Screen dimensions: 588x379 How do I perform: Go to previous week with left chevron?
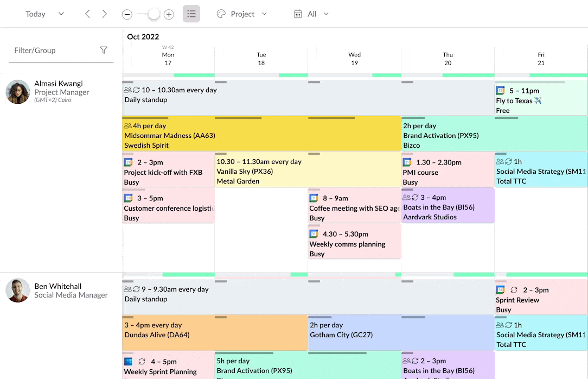click(87, 14)
